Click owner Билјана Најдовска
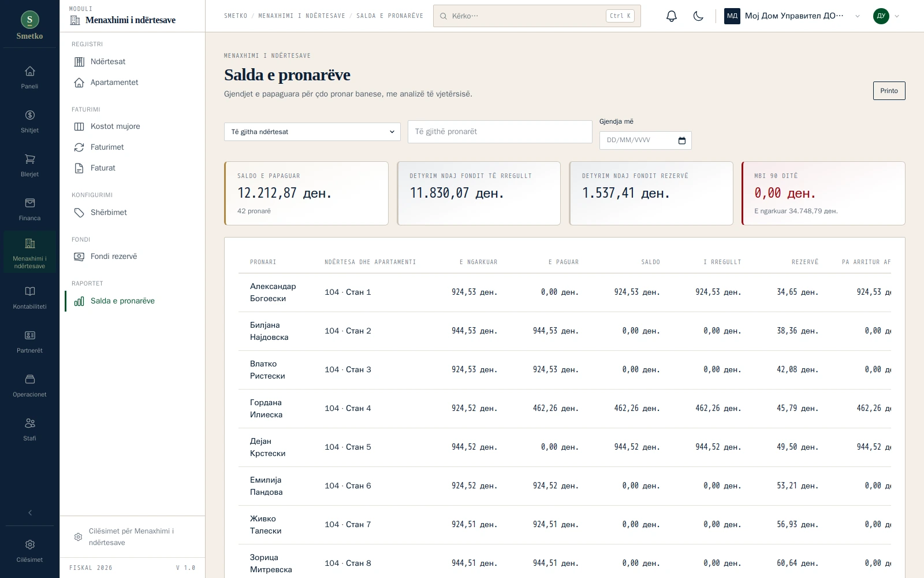924x578 pixels. (x=269, y=331)
